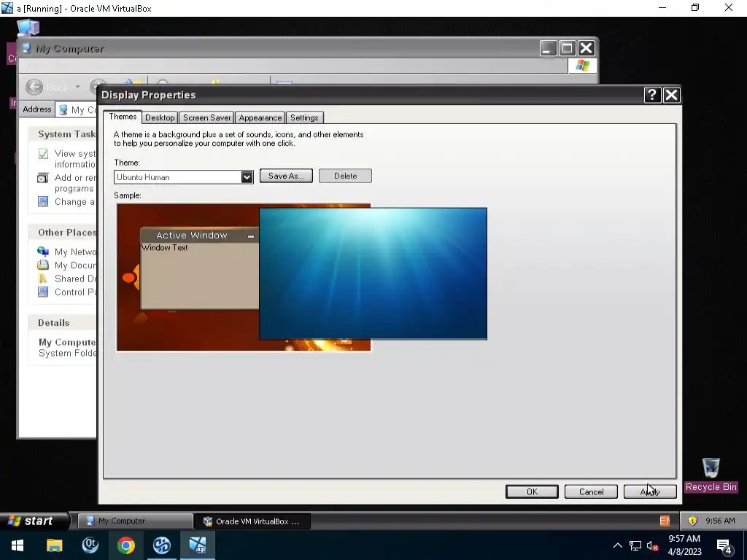This screenshot has width=747, height=560.
Task: Collapse the Other Places header
Action: pos(63,233)
